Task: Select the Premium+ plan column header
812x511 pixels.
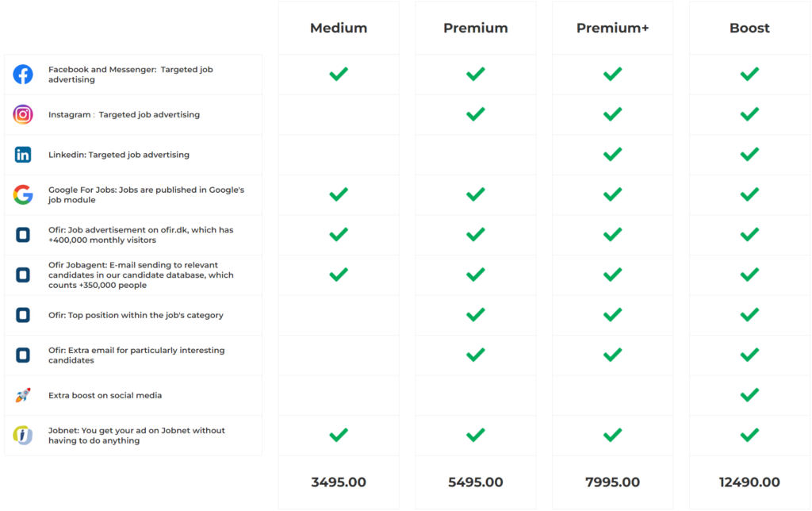Action: pyautogui.click(x=612, y=29)
